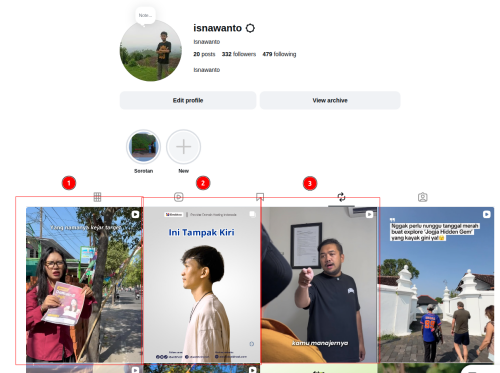Open the reel of the woman holding a magazine
Viewport: 500px width, 373px height.
[85, 285]
